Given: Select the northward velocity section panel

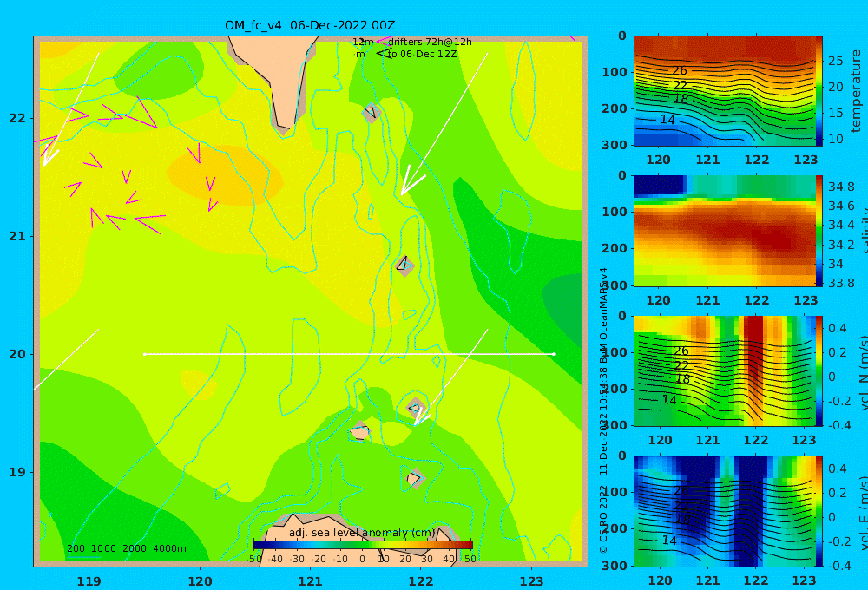Looking at the screenshot, I should tap(724, 370).
